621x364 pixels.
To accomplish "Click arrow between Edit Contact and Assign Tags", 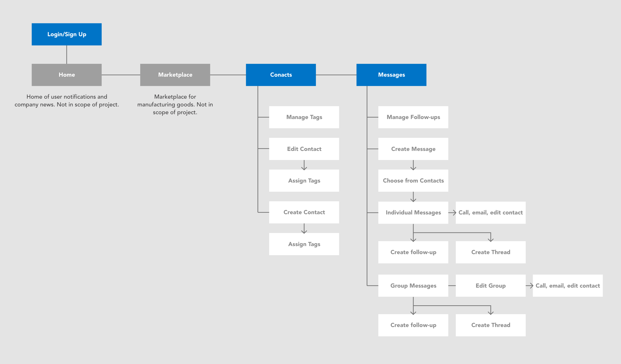I will point(304,165).
